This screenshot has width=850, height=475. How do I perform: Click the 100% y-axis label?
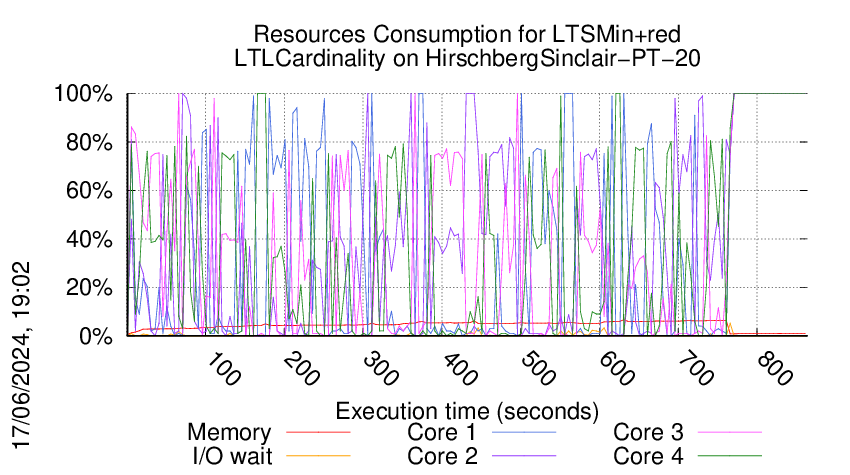tap(83, 94)
